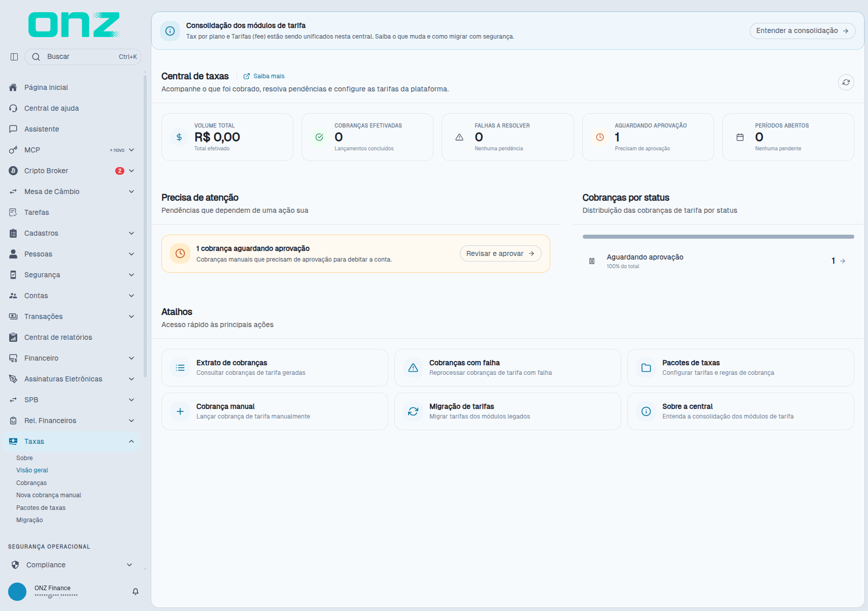Click the Migração de tarifas sync icon
The width and height of the screenshot is (868, 611).
point(413,411)
